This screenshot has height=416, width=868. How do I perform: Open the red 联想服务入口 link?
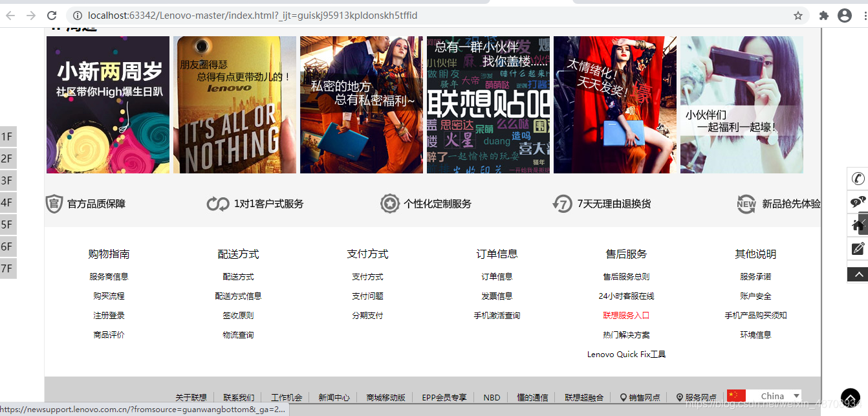(x=626, y=315)
